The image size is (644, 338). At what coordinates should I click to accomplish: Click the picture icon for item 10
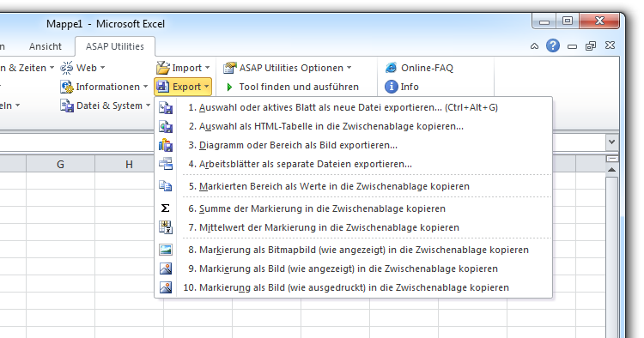pos(166,287)
